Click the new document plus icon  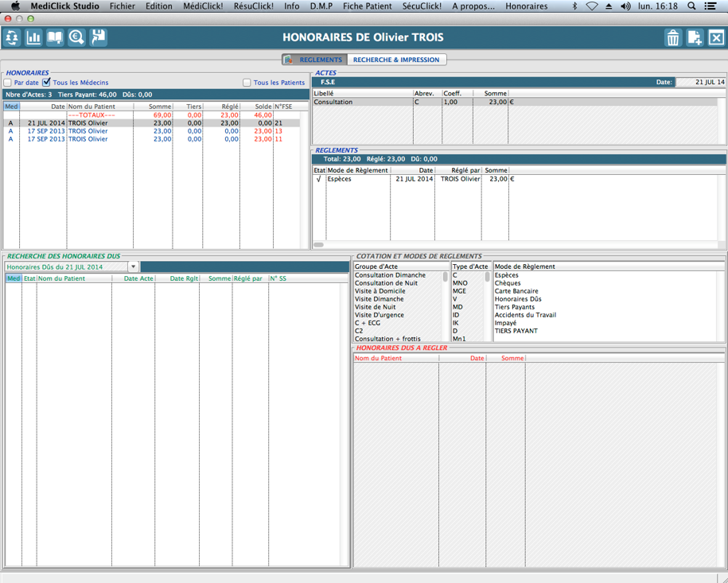[x=695, y=38]
